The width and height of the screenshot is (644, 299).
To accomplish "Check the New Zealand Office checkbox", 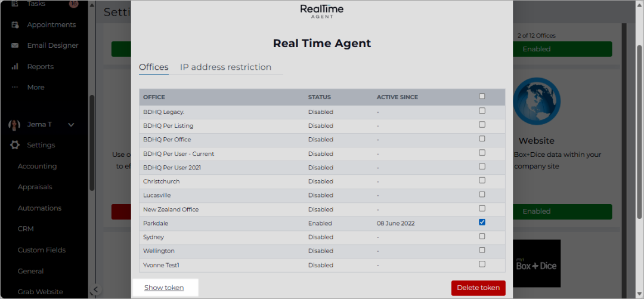I will point(482,208).
